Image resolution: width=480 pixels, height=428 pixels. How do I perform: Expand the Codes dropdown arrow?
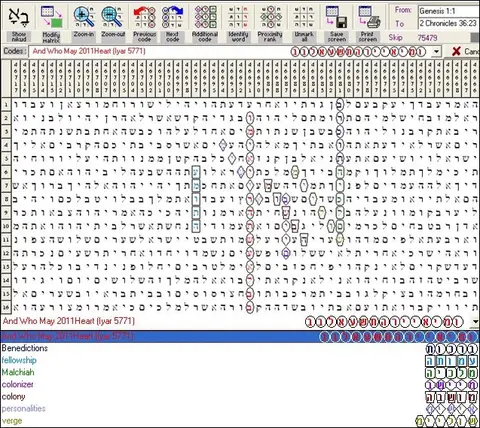pyautogui.click(x=436, y=52)
